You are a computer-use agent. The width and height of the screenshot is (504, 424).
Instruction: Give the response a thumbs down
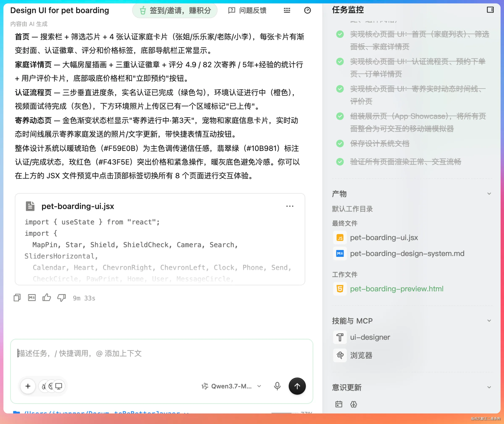[62, 298]
